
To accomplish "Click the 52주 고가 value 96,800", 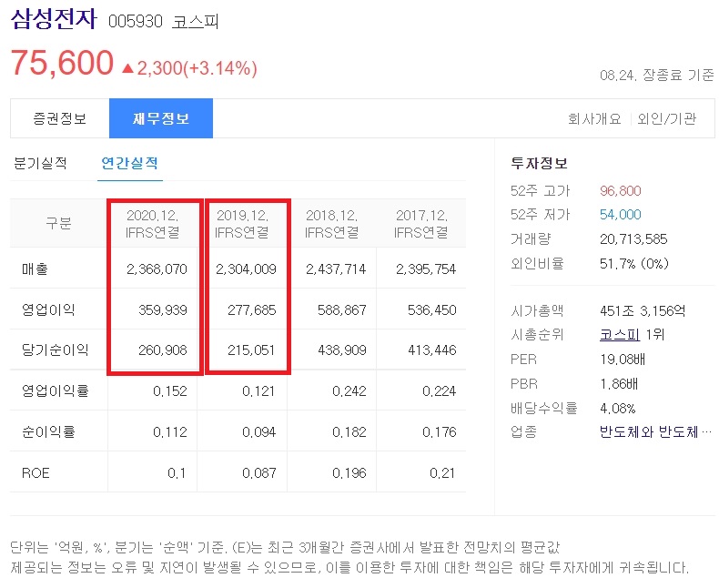I will (621, 191).
